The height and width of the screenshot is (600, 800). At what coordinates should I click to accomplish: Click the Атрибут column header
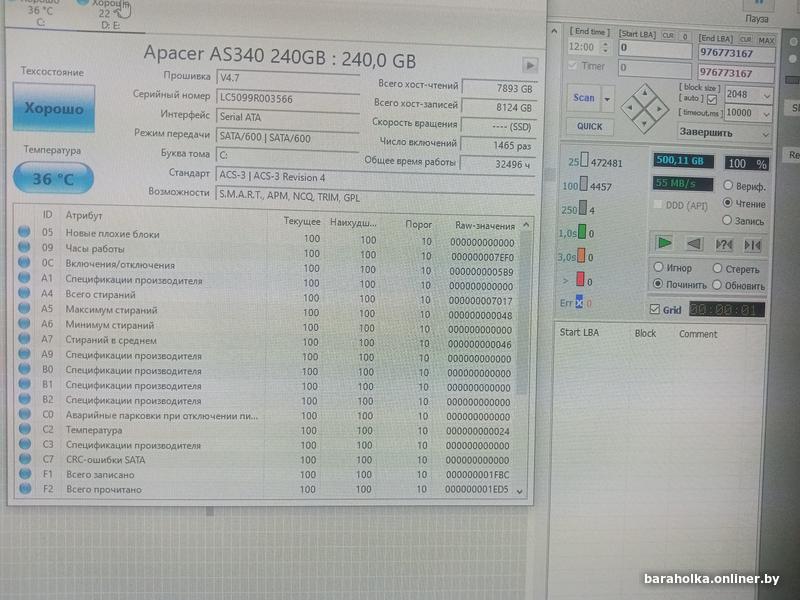pos(84,215)
